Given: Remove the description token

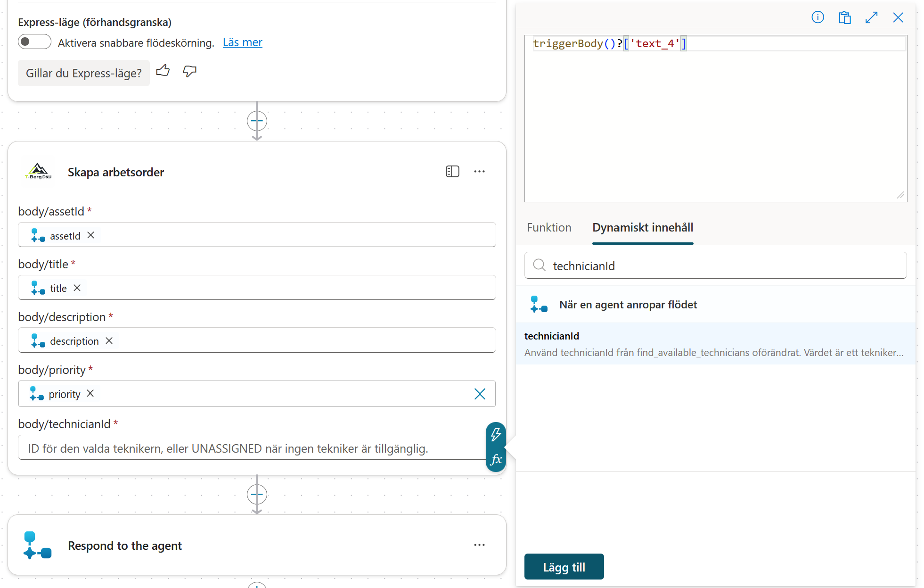Looking at the screenshot, I should 109,340.
